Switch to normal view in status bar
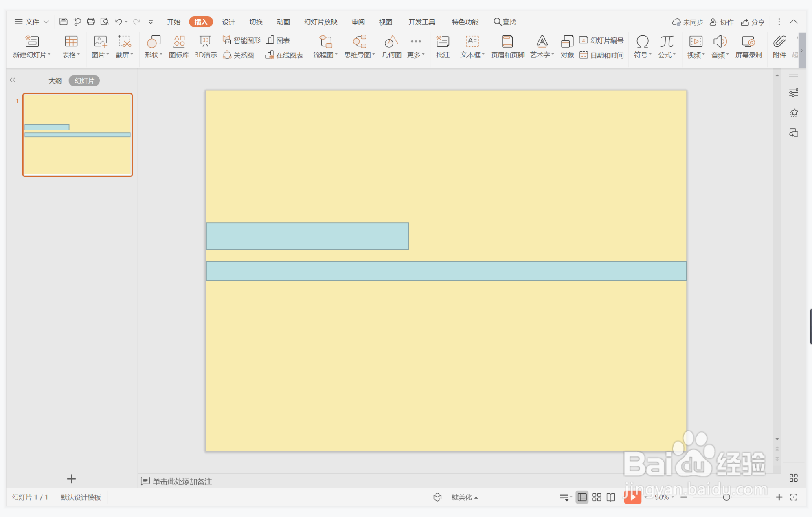The image size is (812, 517). (582, 497)
